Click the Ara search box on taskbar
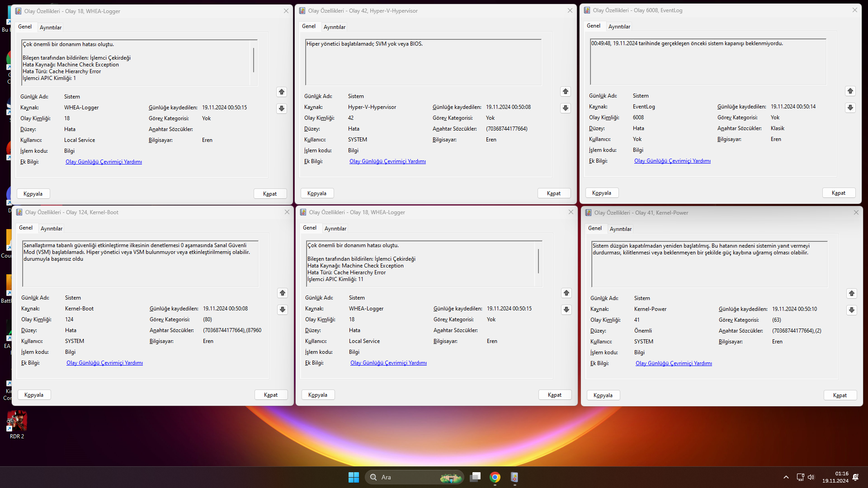Screen dimensions: 868x488 pyautogui.click(x=414, y=477)
